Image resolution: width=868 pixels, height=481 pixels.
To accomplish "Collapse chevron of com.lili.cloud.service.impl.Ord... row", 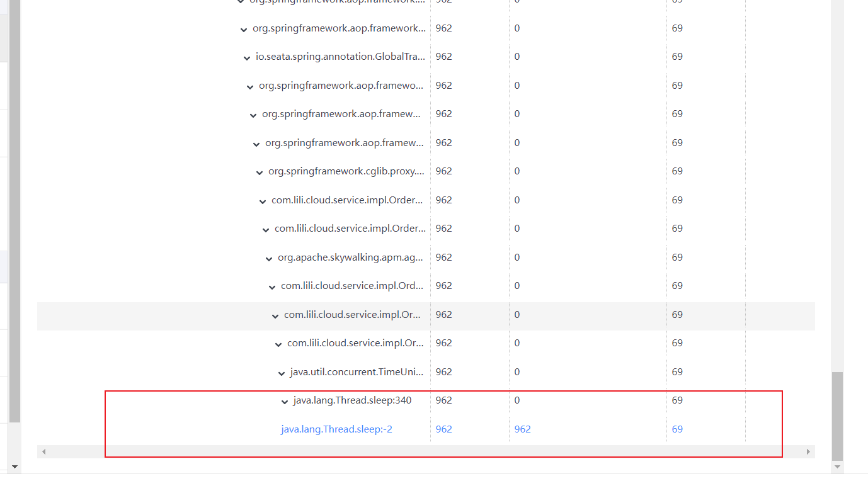I will pos(272,287).
